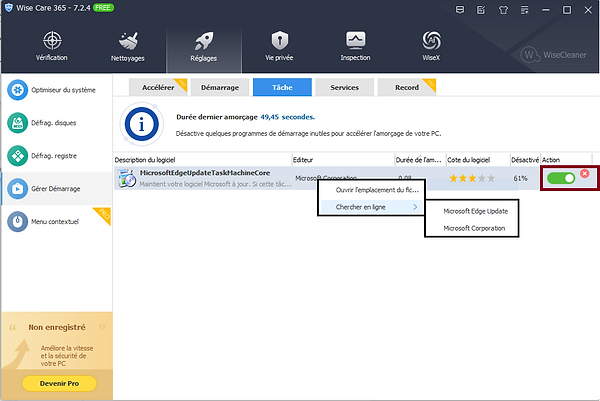Screen dimensions: 600x401
Task: Click the Wise Care 365 shield logo
Action: pyautogui.click(x=8, y=8)
